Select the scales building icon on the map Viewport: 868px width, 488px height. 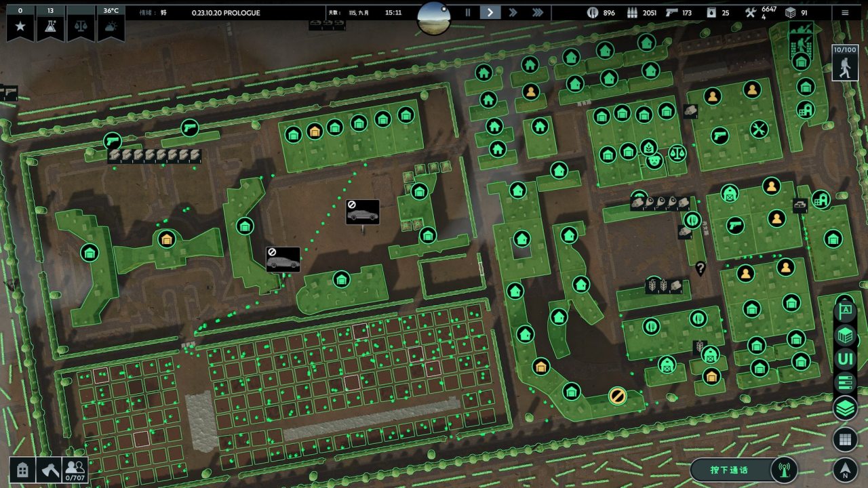[677, 152]
